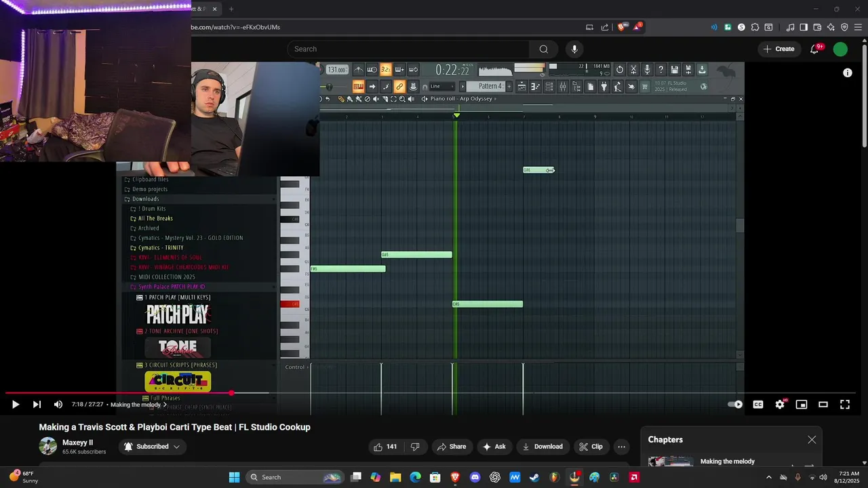Click the Ask button
The image size is (868, 488).
tap(494, 447)
